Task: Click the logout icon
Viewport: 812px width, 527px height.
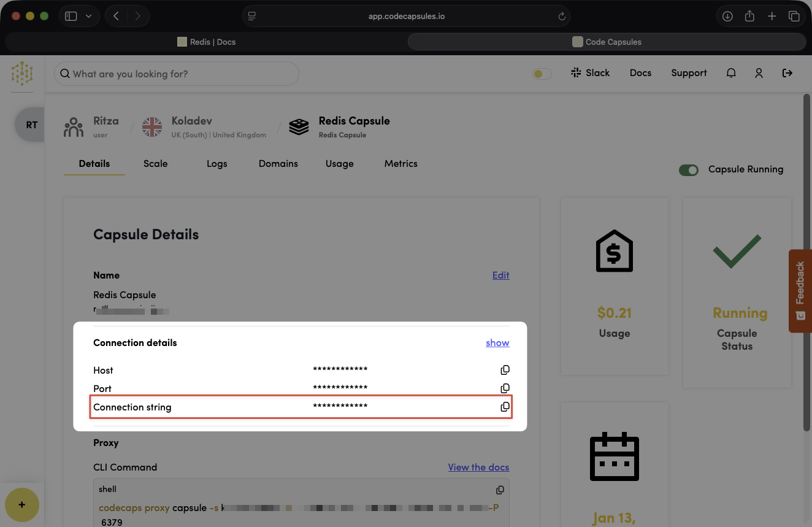Action: (x=787, y=73)
